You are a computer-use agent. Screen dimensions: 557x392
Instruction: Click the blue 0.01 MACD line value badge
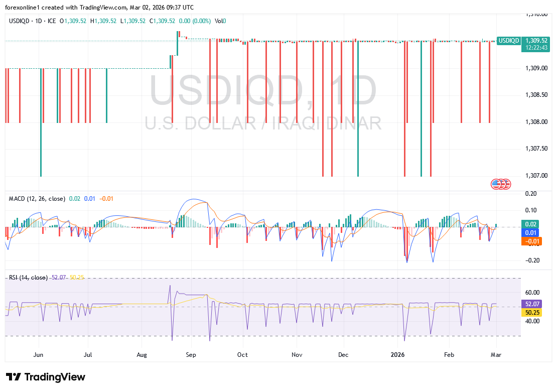pos(530,233)
